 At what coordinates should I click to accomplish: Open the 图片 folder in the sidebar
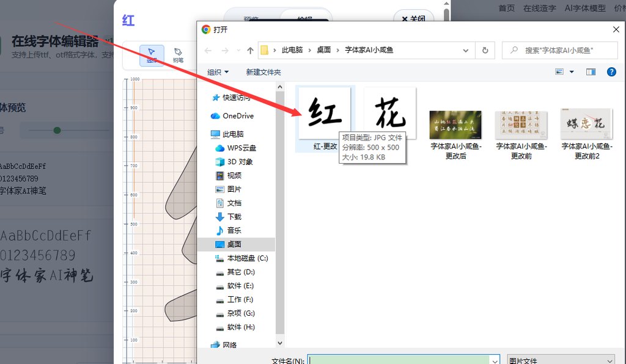click(233, 189)
